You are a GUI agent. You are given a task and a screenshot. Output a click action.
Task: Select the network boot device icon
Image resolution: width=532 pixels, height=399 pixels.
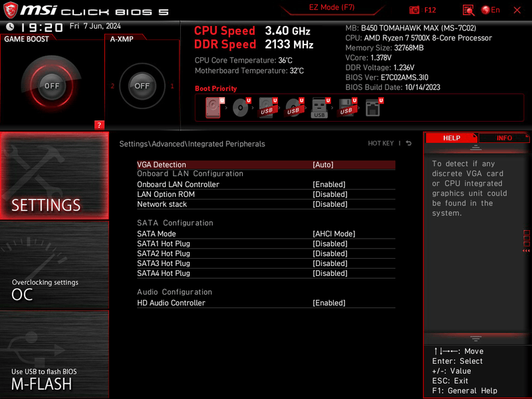pos(374,108)
